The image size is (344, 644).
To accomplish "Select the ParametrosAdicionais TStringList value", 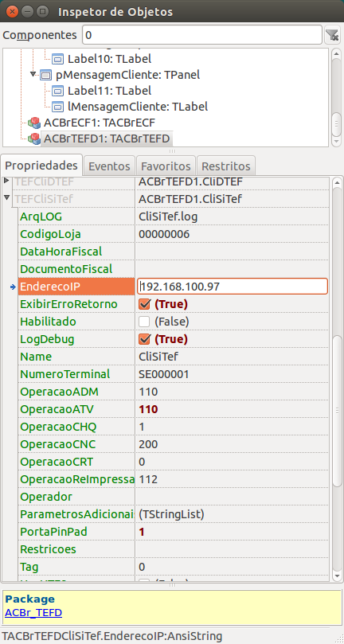I will click(x=171, y=514).
